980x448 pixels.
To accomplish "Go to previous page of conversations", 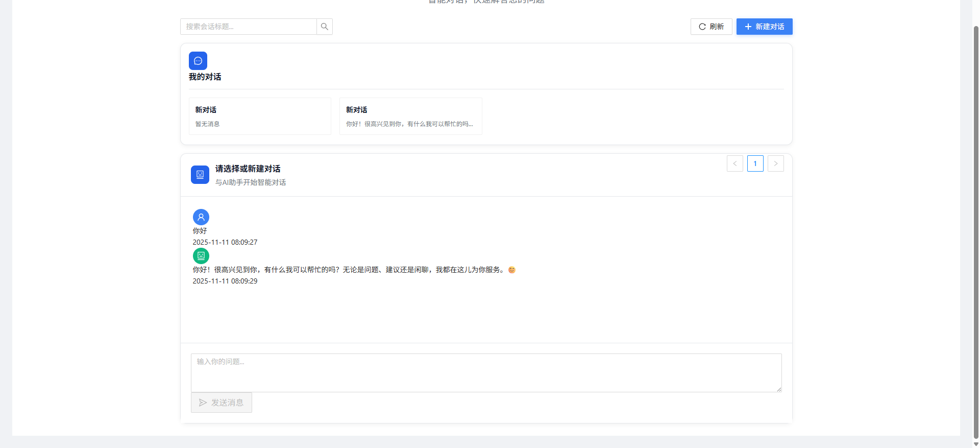I will pyautogui.click(x=734, y=163).
